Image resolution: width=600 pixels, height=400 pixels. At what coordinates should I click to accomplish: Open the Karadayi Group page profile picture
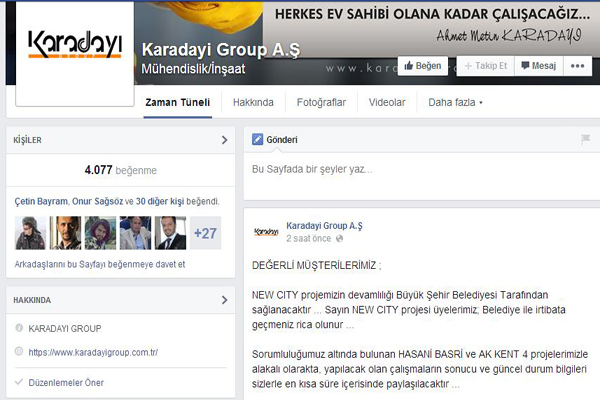tap(75, 52)
